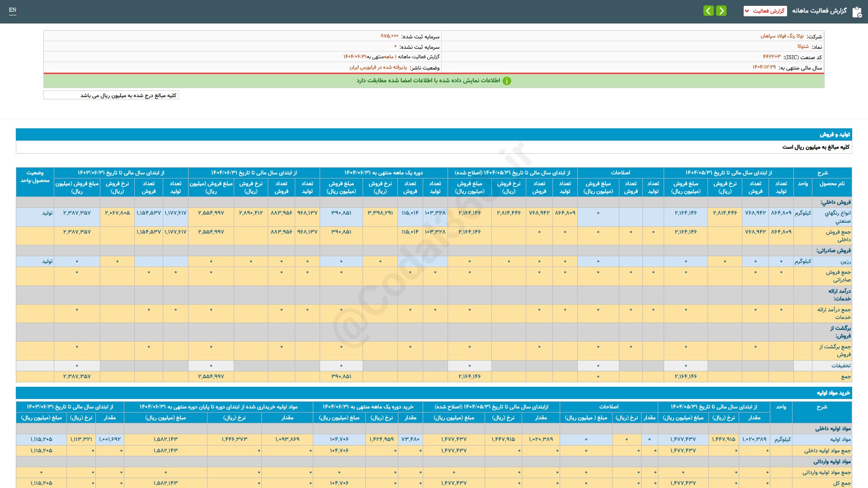Click the green info icon in the signature banner

click(507, 81)
